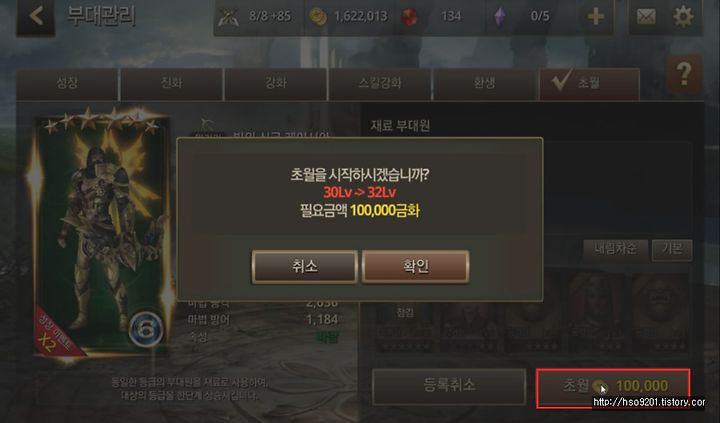Open the 강화 tab
720x423 pixels.
coord(276,84)
